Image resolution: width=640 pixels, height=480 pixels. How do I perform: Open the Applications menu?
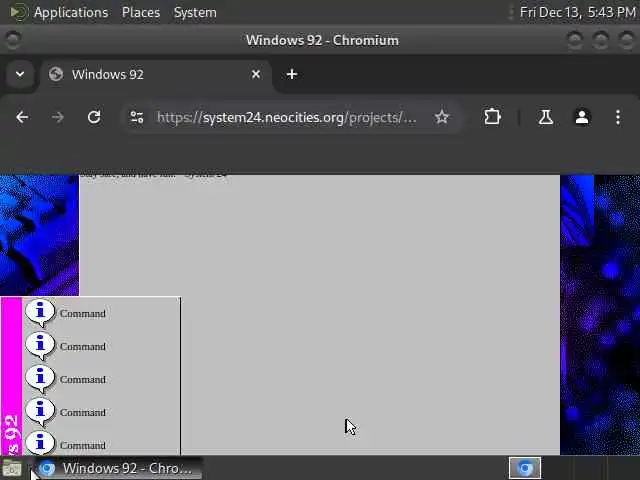click(71, 12)
